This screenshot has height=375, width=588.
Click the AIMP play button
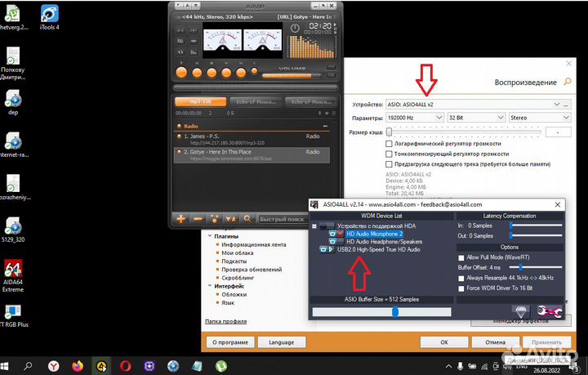point(181,73)
